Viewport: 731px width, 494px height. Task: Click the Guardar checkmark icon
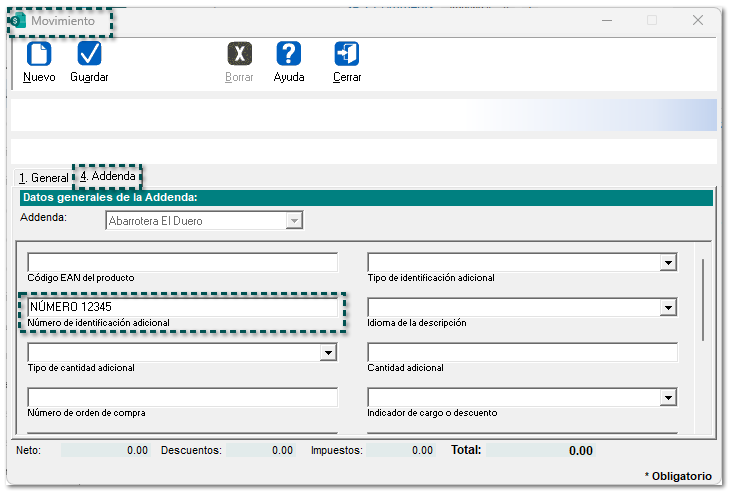[x=89, y=55]
